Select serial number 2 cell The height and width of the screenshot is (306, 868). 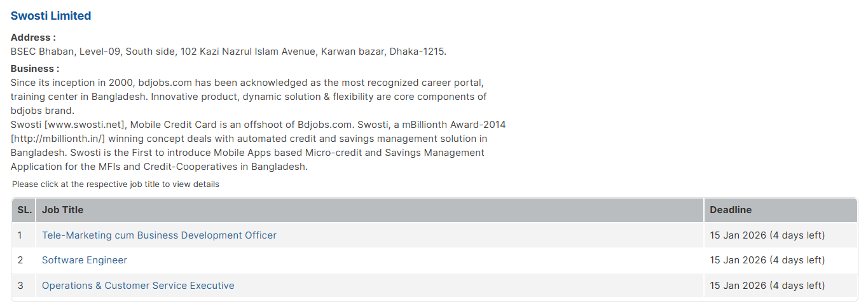click(20, 260)
